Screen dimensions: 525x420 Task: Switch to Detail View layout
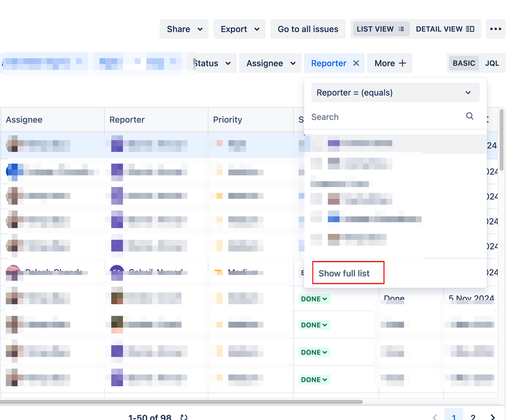(445, 29)
